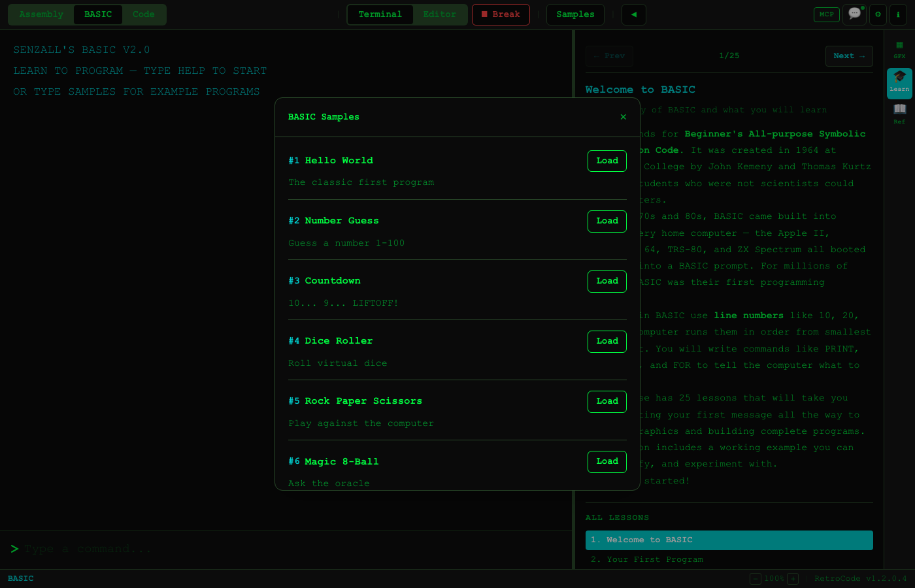
Task: Open settings via the gear icon
Action: 878,14
